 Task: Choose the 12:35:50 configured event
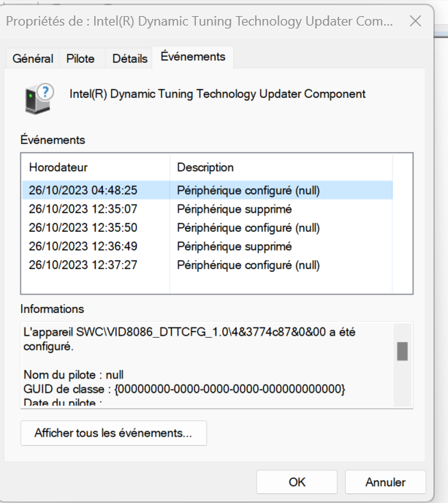[83, 227]
